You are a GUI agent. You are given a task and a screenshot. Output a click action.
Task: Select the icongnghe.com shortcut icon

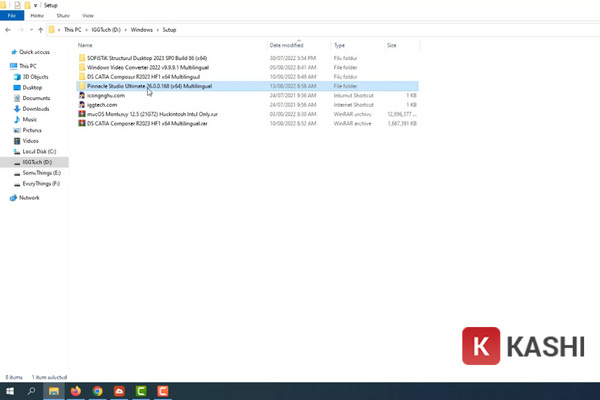82,95
